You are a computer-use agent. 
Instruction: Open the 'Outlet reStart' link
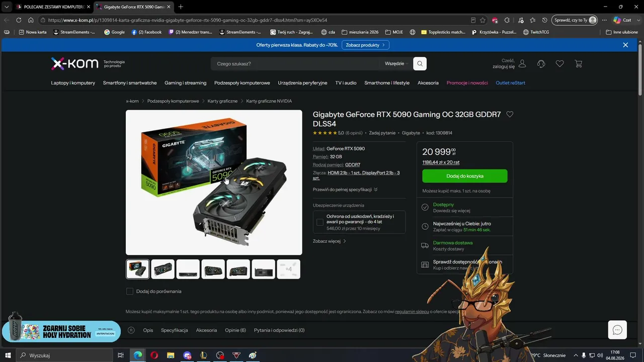pyautogui.click(x=510, y=83)
